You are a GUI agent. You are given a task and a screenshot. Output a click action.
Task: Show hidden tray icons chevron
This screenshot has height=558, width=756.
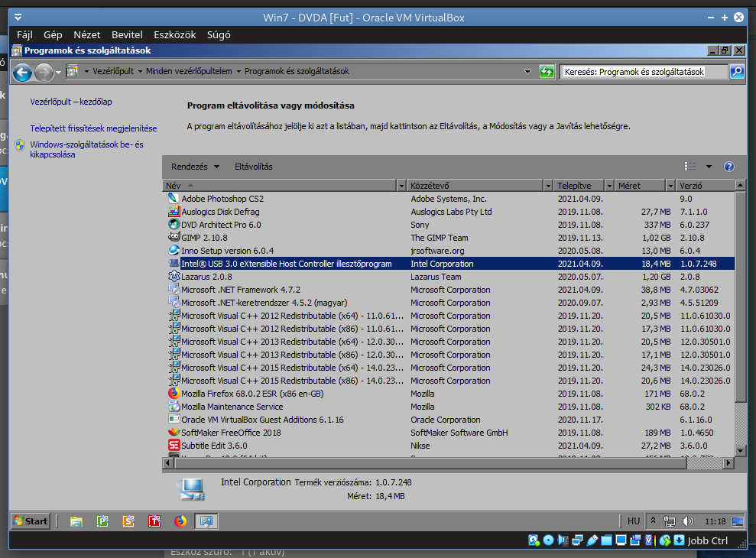(x=653, y=521)
